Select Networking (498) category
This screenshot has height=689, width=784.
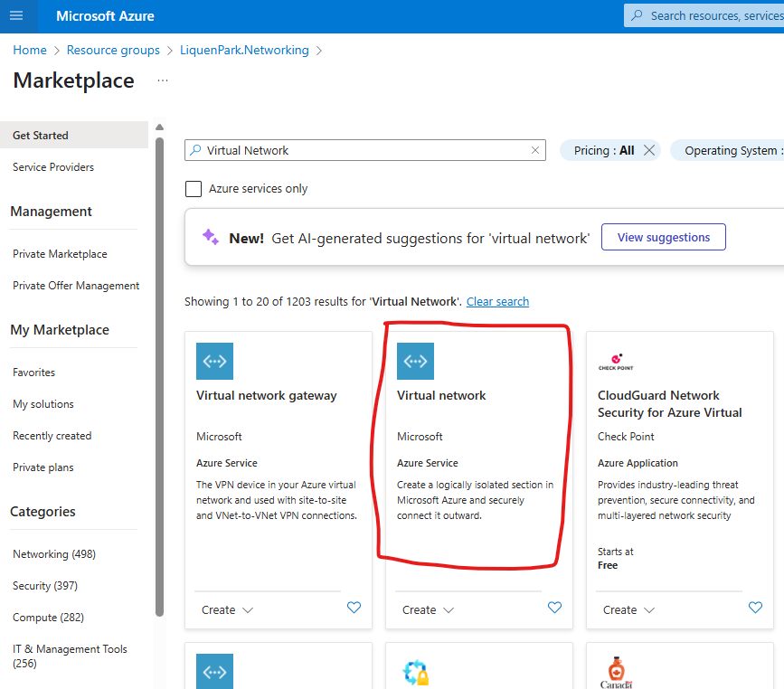tap(54, 554)
